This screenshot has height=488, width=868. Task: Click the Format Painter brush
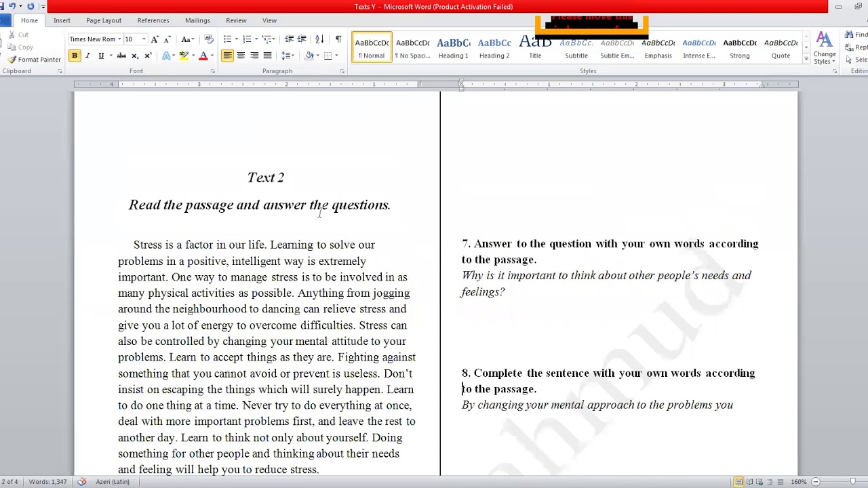click(x=35, y=60)
